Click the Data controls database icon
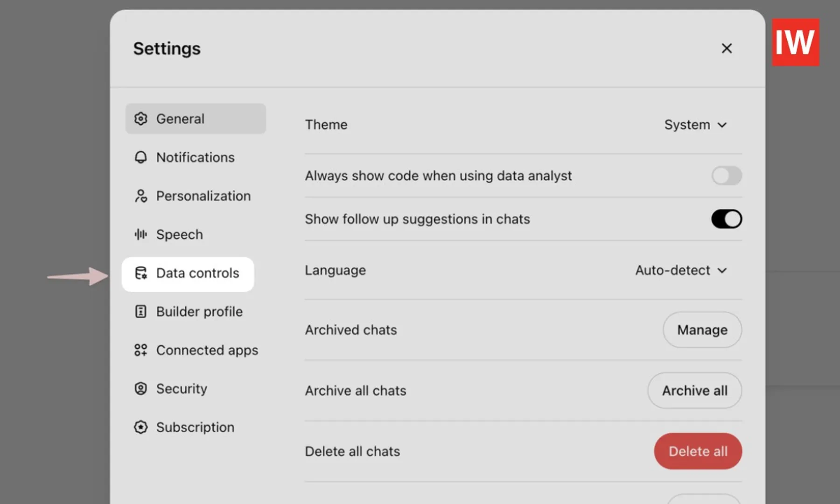 pos(141,273)
